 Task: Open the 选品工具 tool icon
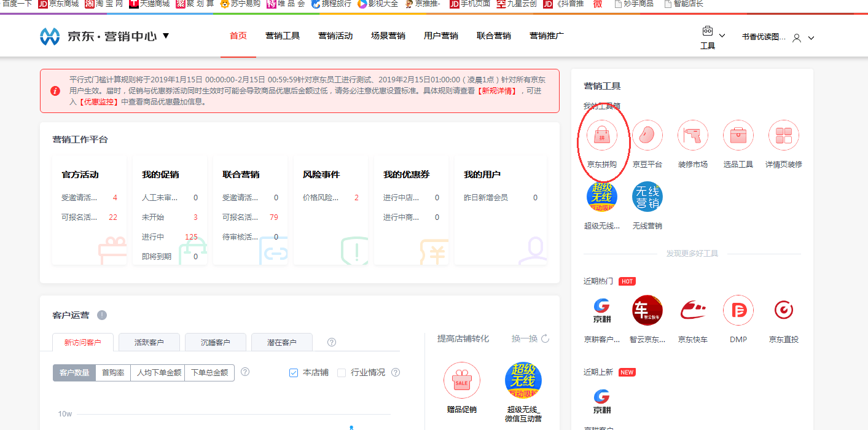click(x=738, y=135)
